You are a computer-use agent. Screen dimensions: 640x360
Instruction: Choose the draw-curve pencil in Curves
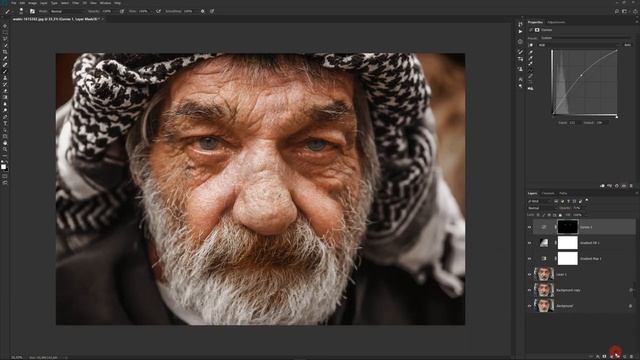(531, 76)
